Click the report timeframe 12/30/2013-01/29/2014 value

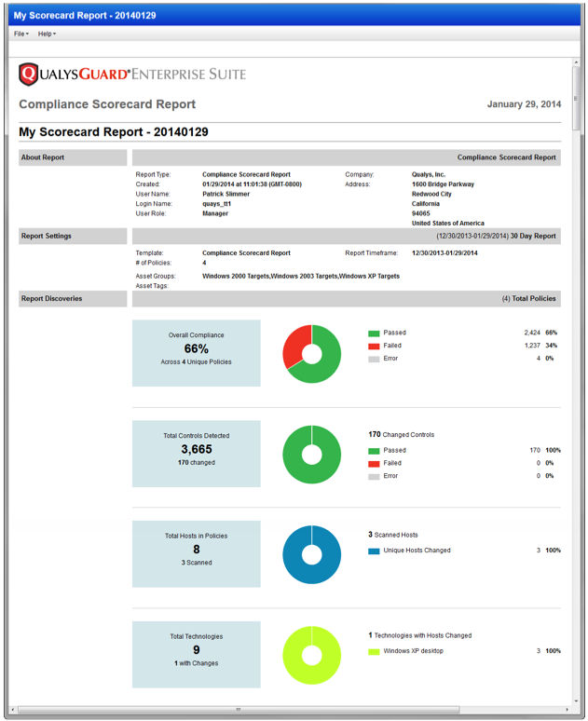coord(444,252)
